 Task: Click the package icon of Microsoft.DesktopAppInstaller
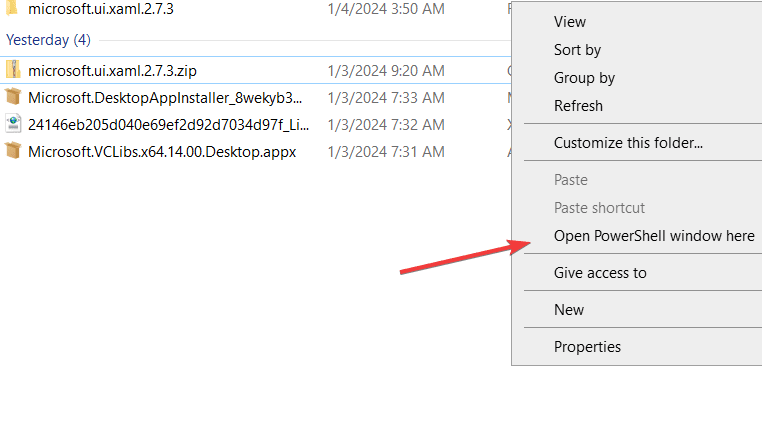[x=13, y=97]
